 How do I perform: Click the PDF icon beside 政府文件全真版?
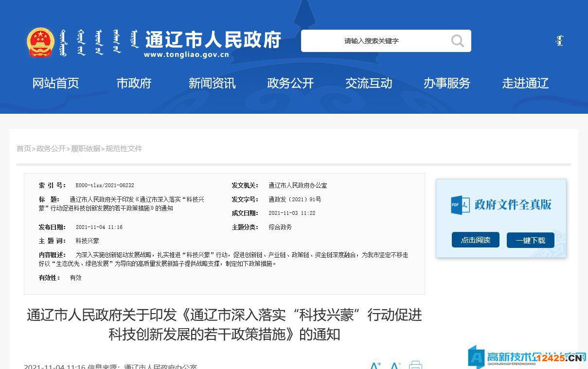(460, 205)
